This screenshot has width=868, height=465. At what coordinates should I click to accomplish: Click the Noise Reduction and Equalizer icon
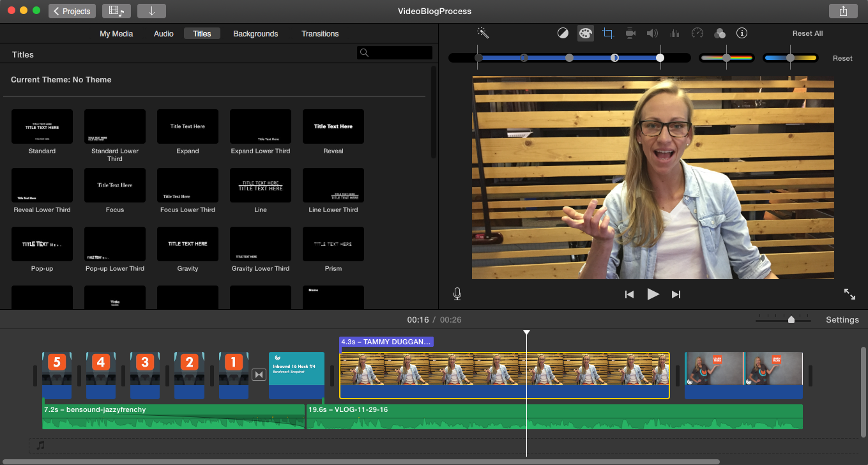(674, 33)
